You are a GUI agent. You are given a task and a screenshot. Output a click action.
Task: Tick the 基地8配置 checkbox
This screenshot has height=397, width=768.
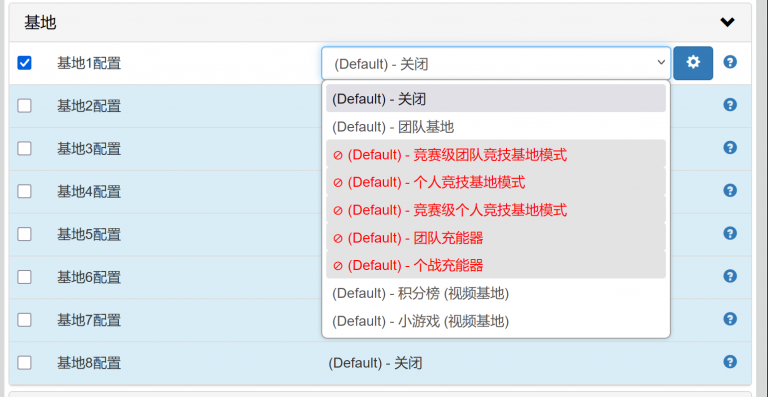coord(24,363)
